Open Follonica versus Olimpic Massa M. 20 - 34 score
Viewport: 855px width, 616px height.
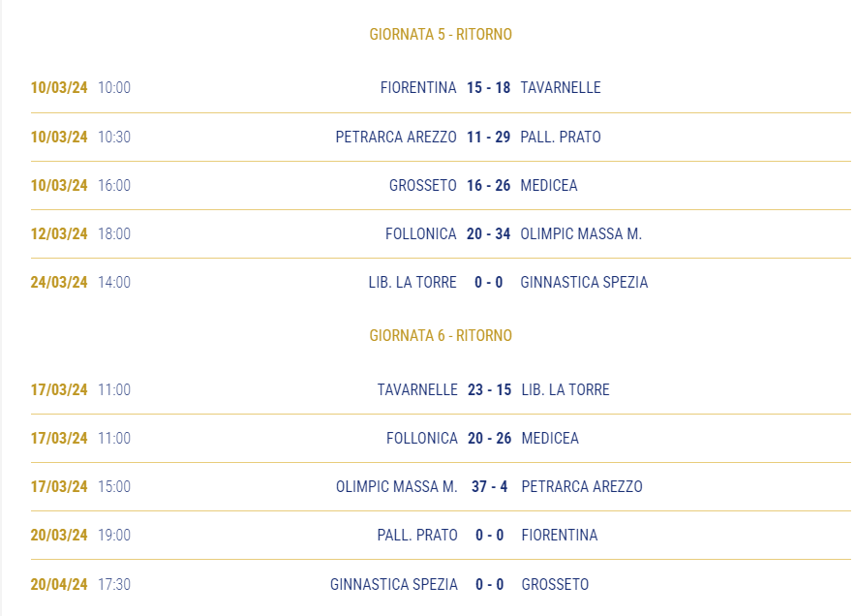488,233
